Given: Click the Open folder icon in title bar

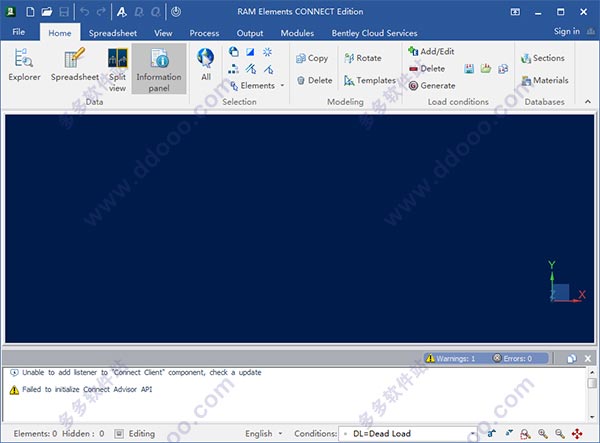Looking at the screenshot, I should coord(47,12).
